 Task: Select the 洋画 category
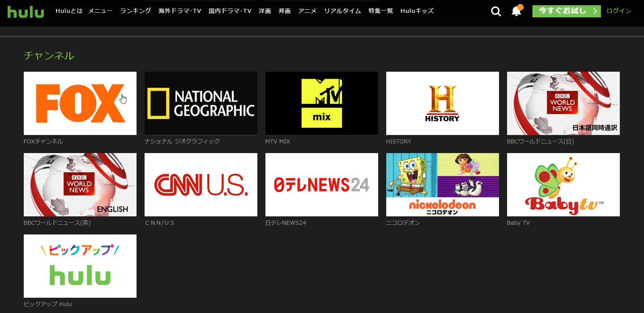click(265, 11)
